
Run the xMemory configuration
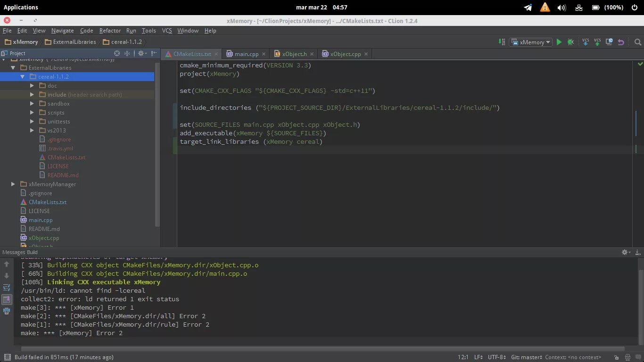(x=559, y=42)
